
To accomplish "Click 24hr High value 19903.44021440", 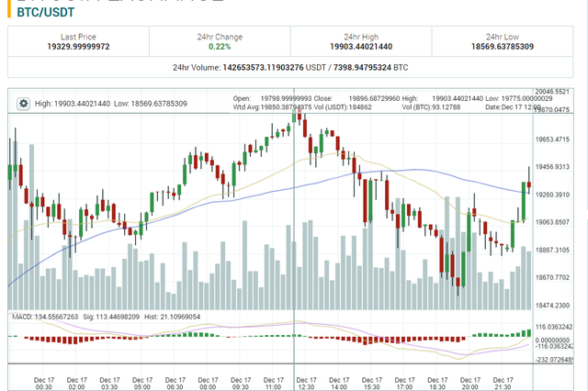I will tap(361, 47).
